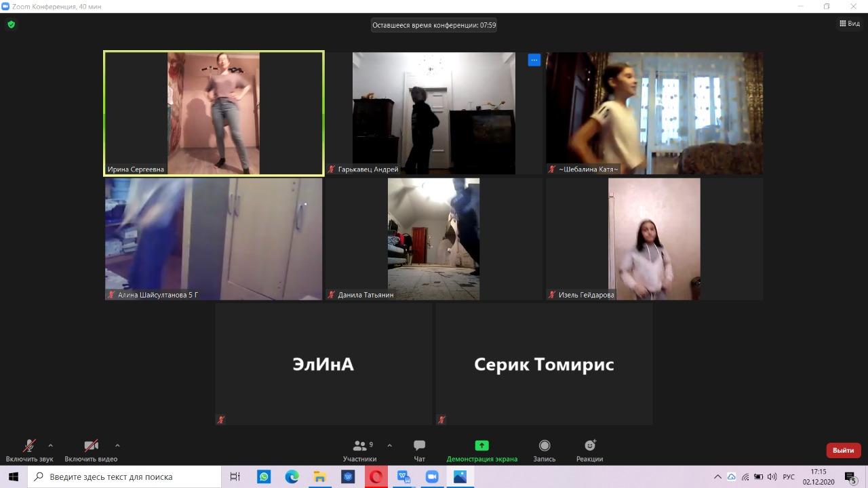This screenshot has width=868, height=488.
Task: Turn on camera with Включить видео
Action: coord(91,450)
